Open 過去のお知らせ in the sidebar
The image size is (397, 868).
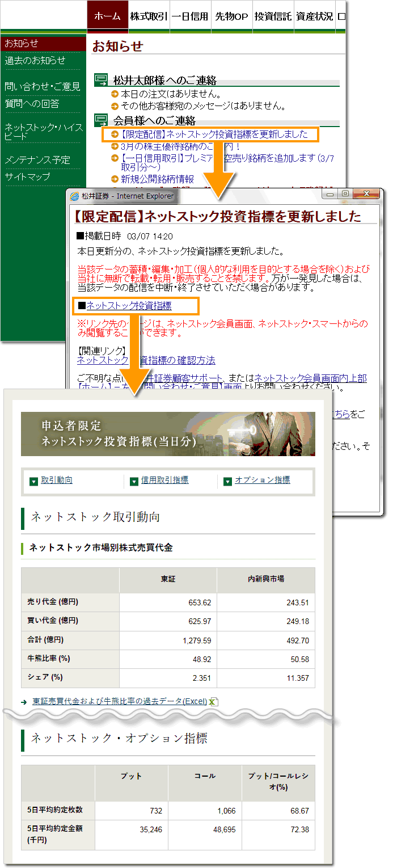(x=35, y=60)
